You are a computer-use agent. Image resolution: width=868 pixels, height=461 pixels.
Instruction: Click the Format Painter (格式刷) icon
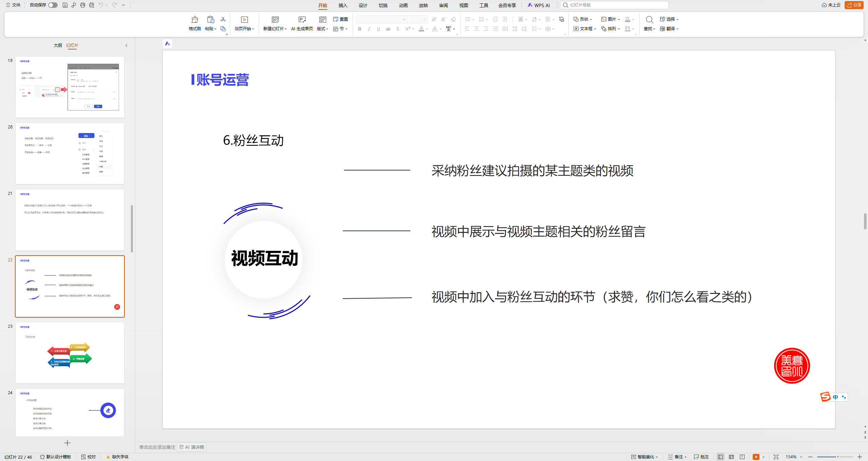coord(195,20)
